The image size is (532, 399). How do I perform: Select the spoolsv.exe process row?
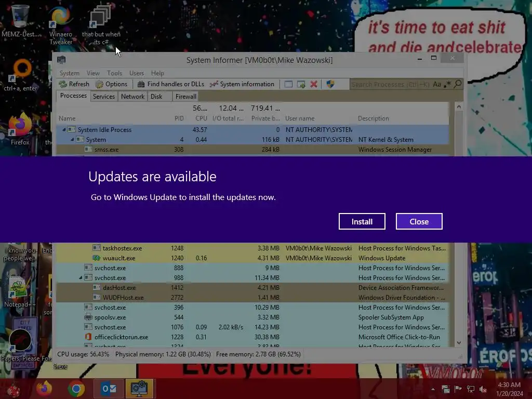(253, 317)
